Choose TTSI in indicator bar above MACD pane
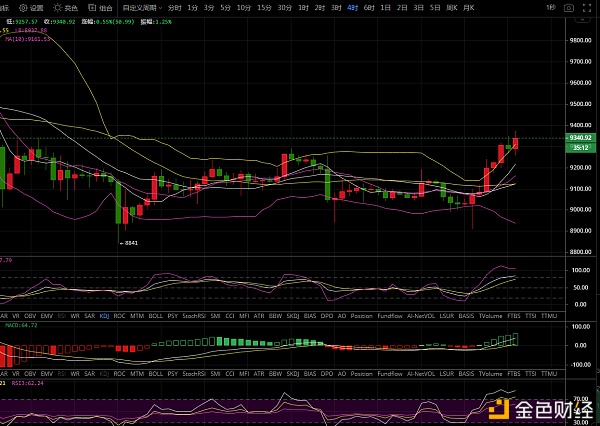600x426 pixels. [x=531, y=316]
